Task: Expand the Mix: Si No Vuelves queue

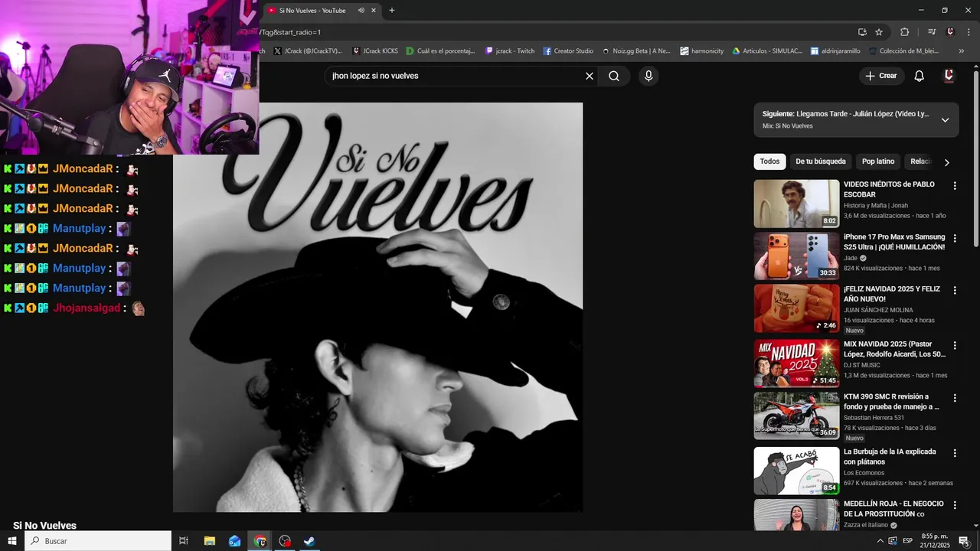Action: pos(945,120)
